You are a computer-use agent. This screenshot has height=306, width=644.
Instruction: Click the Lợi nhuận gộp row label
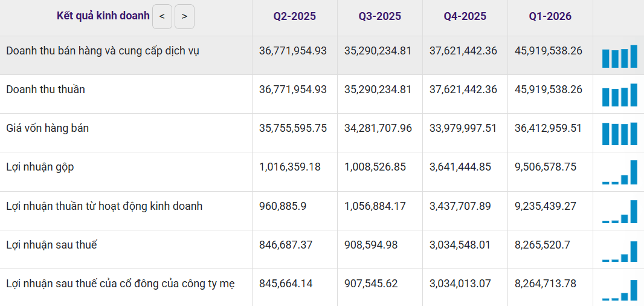40,167
